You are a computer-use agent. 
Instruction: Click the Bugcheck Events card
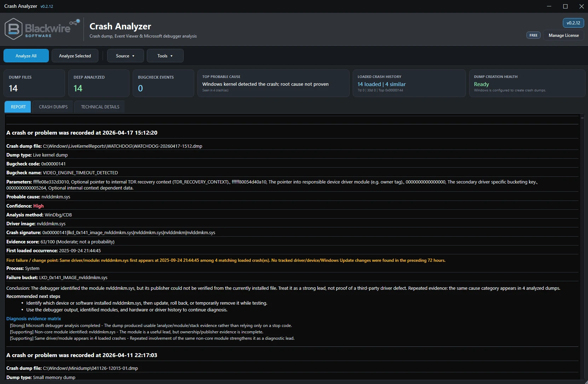click(163, 83)
